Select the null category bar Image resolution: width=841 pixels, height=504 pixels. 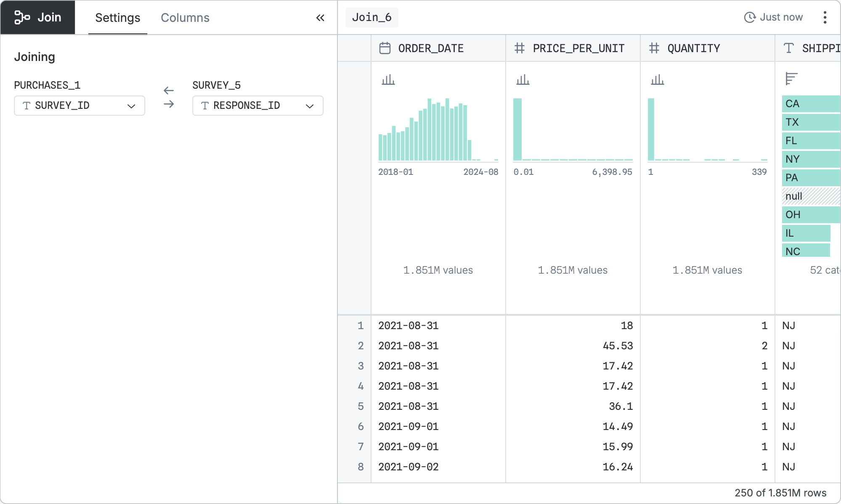coord(810,196)
